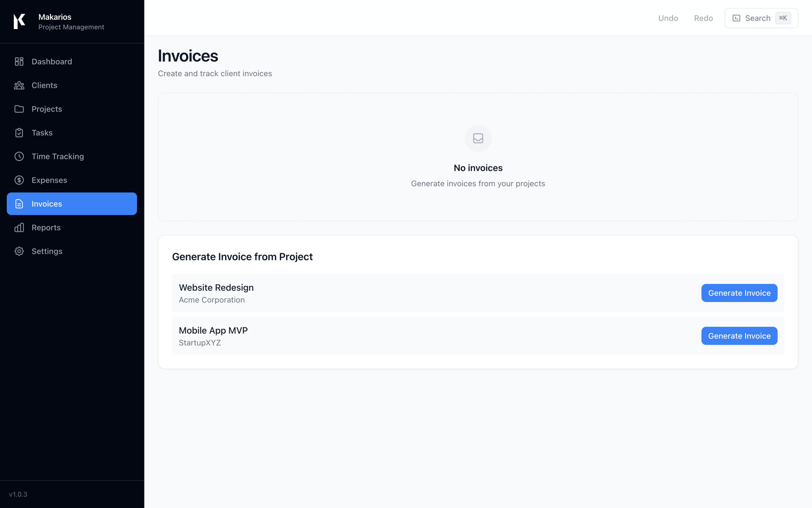Select the Expenses menu label
The width and height of the screenshot is (812, 508).
click(49, 180)
